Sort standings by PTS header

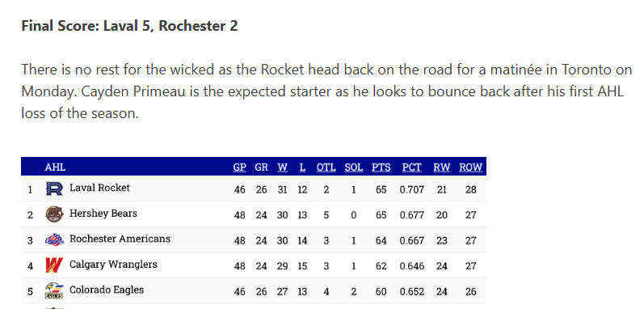pos(381,167)
